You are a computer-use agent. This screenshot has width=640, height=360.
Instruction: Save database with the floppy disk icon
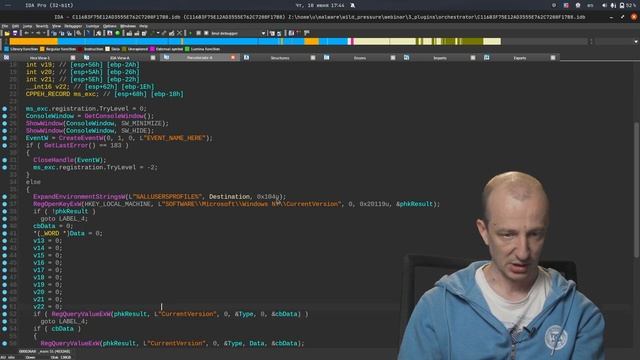(x=15, y=33)
